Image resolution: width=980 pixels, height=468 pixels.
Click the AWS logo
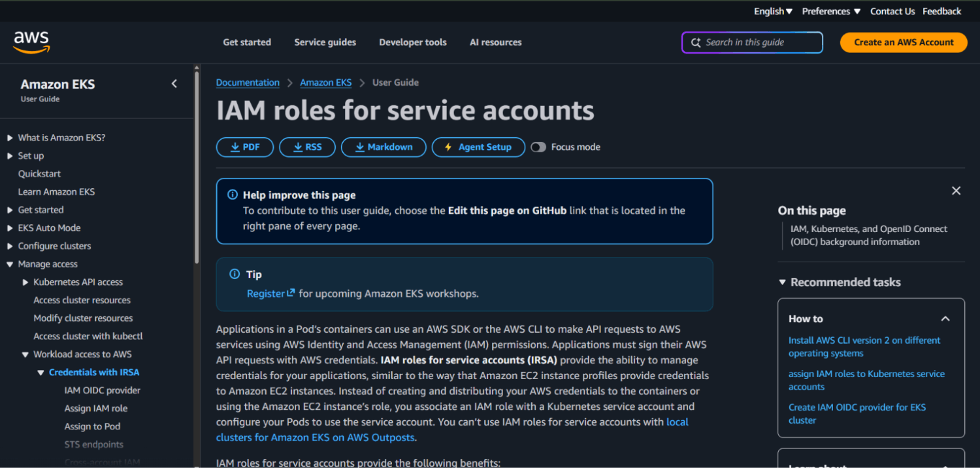(x=31, y=42)
